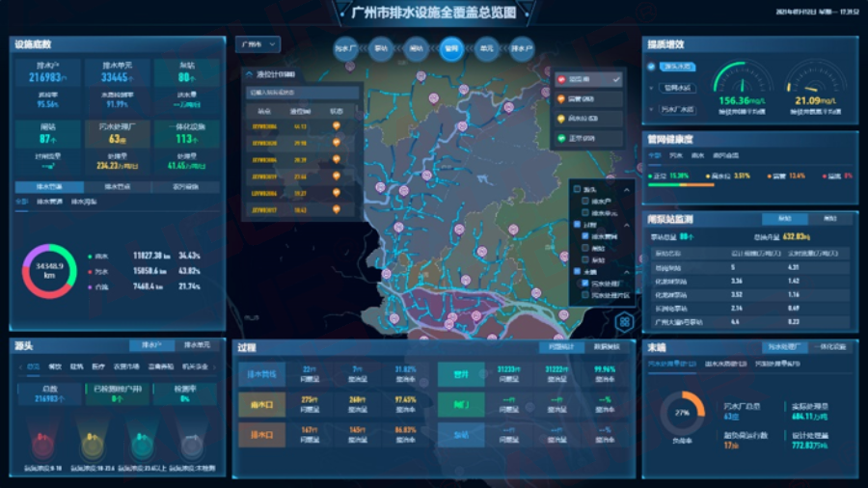Tick the 源头 layer checkbox
This screenshot has width=868, height=488.
coord(577,189)
